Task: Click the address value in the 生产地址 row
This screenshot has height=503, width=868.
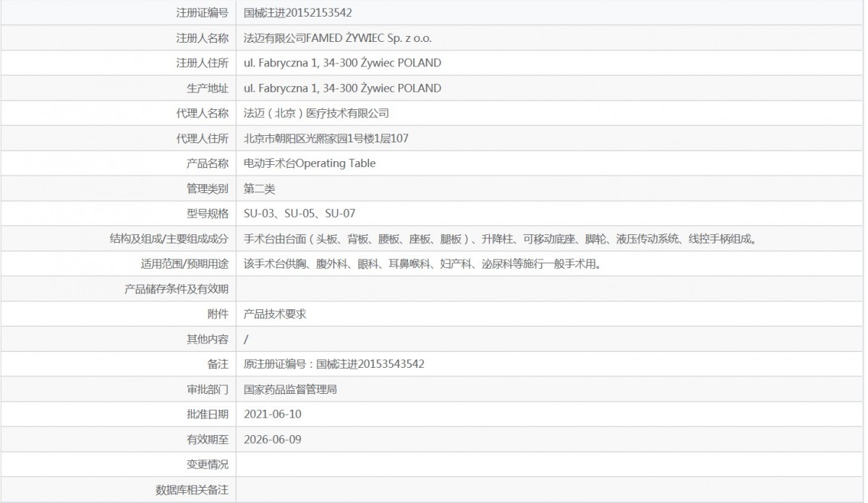Action: point(342,88)
